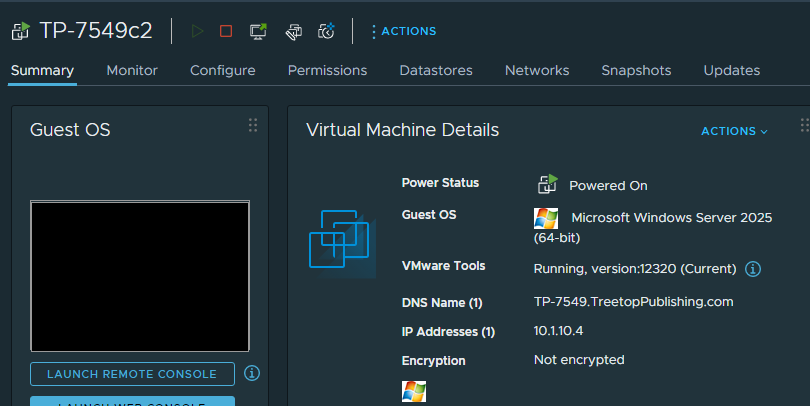The width and height of the screenshot is (810, 406).
Task: Click the Power On play icon
Action: tap(197, 31)
